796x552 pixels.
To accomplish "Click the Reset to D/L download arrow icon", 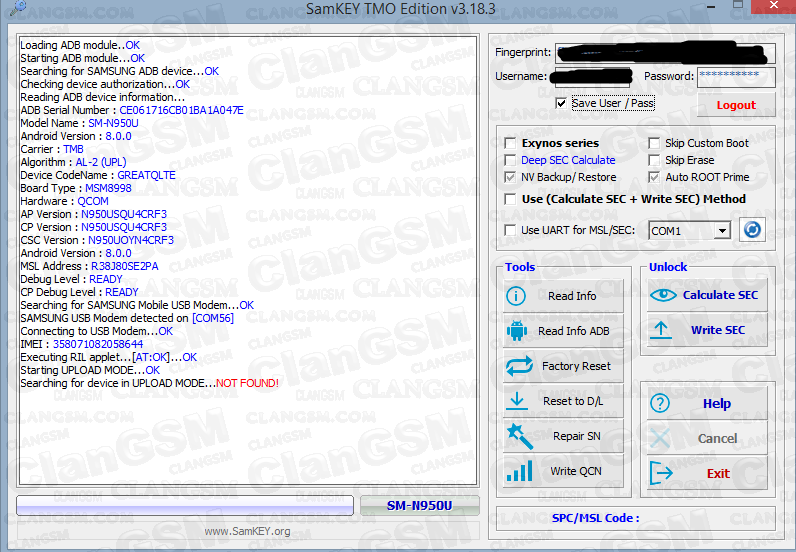I will click(x=517, y=401).
